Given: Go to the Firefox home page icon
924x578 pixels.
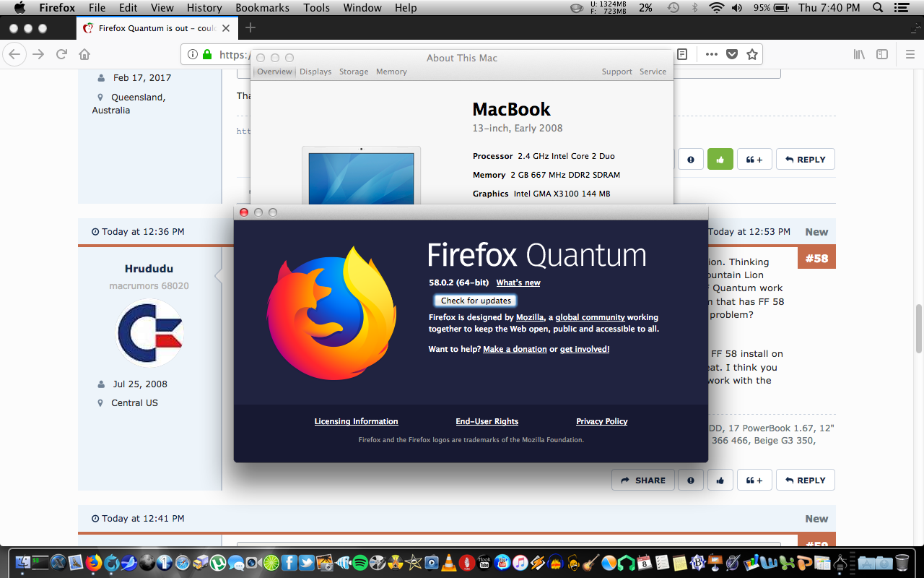Looking at the screenshot, I should 84,54.
